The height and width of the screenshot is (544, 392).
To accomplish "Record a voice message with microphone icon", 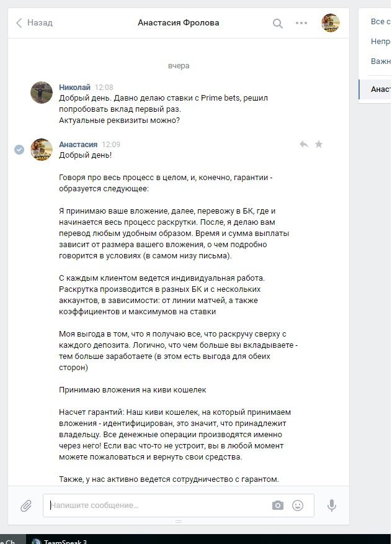I will tap(332, 505).
